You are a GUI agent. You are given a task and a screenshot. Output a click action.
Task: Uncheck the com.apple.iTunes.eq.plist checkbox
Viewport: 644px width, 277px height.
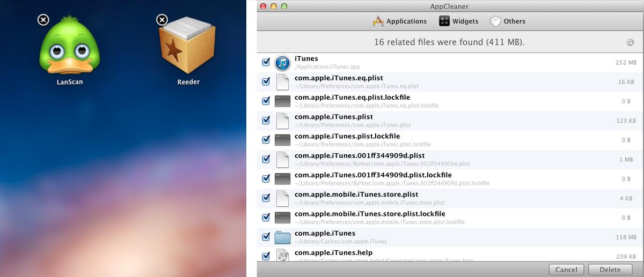coord(266,82)
